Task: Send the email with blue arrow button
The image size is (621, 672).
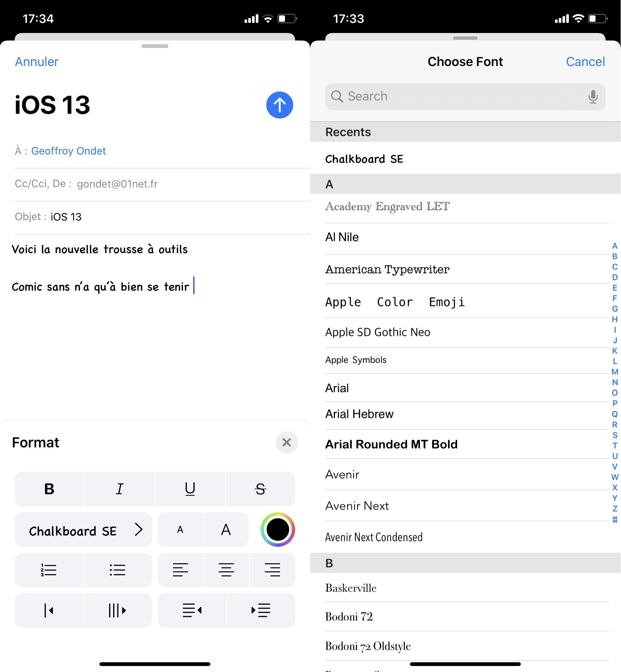Action: pyautogui.click(x=279, y=105)
